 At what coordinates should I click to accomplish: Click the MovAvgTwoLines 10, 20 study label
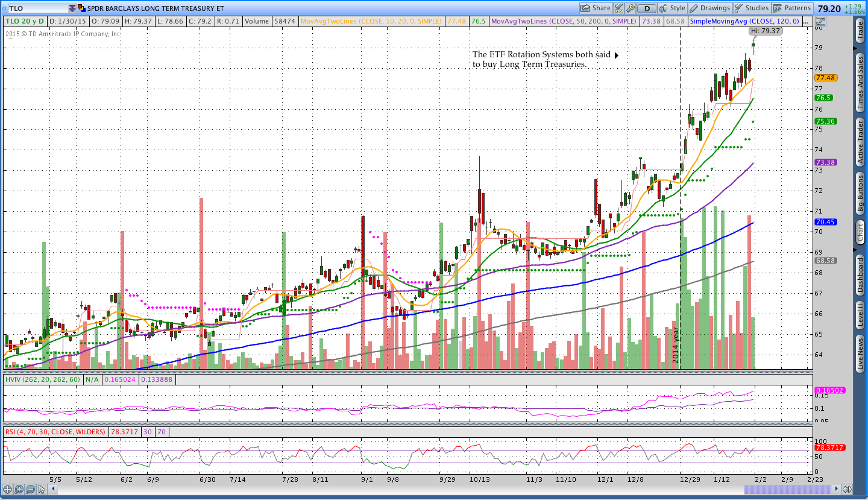pos(371,21)
